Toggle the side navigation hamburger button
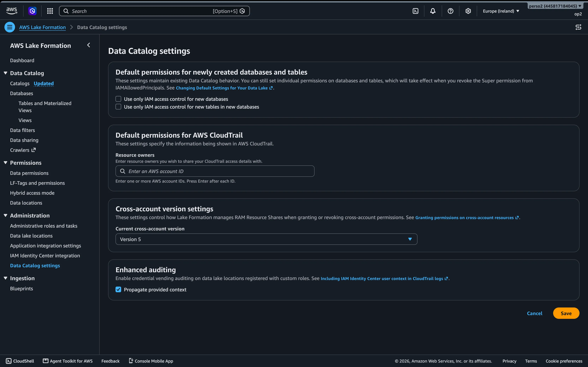 [x=10, y=27]
